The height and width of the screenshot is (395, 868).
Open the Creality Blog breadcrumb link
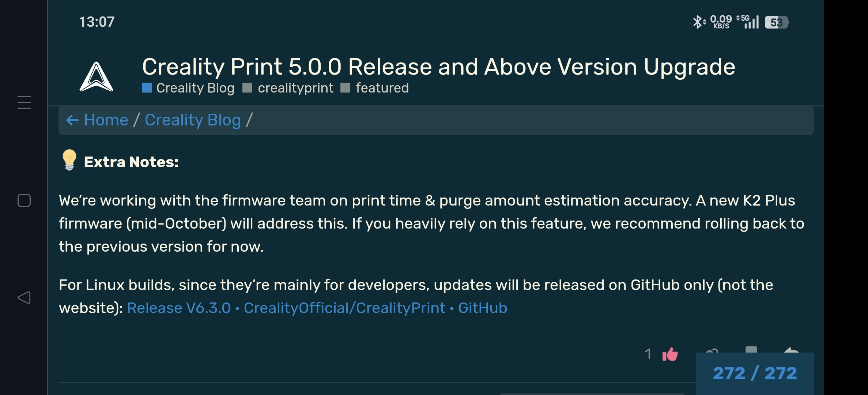pyautogui.click(x=193, y=120)
